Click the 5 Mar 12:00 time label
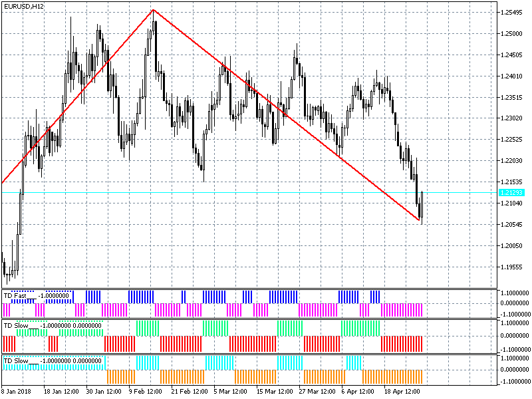 (230, 391)
